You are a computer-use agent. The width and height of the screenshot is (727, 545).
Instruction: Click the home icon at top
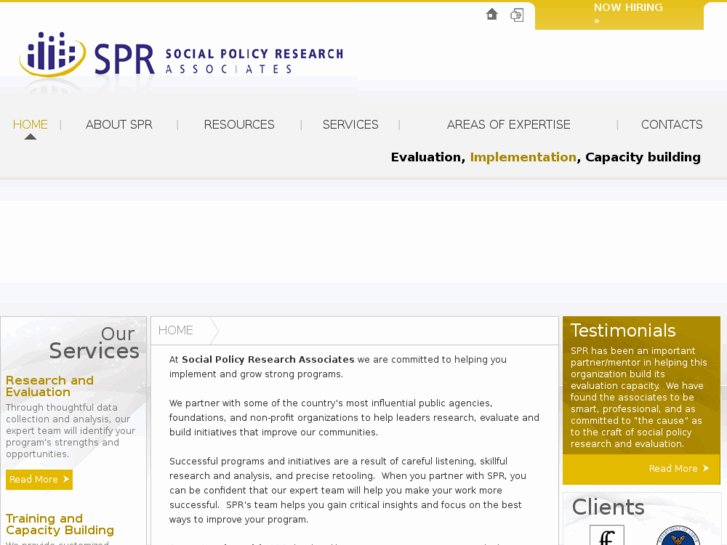tap(491, 14)
